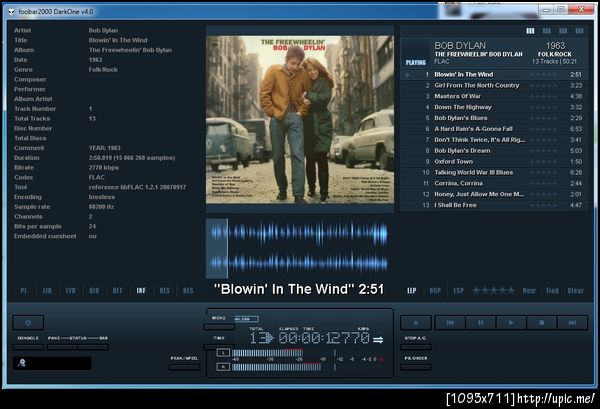The height and width of the screenshot is (409, 600).
Task: Select the third column layout icon
Action: tap(563, 31)
